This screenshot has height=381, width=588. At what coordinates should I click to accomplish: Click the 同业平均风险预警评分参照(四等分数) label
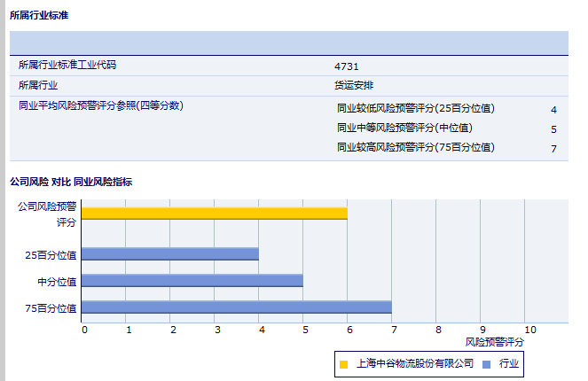pos(100,105)
